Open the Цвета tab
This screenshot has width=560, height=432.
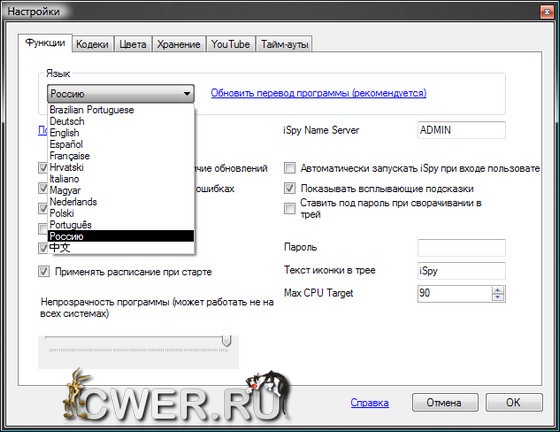pyautogui.click(x=133, y=44)
